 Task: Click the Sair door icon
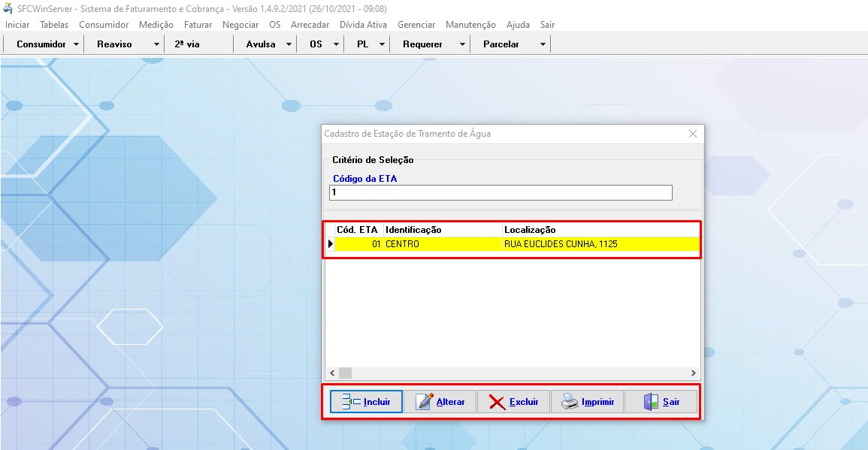point(651,402)
